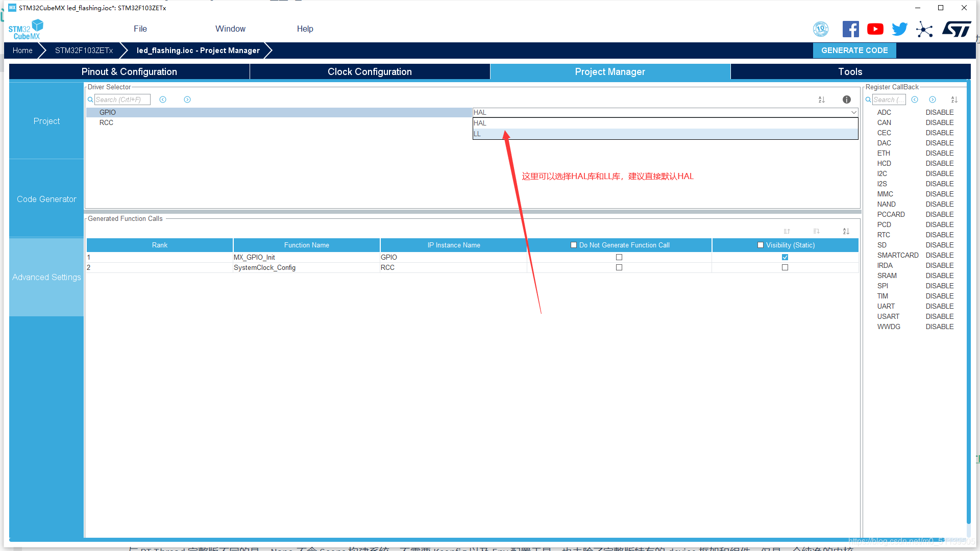Select the Project Manager tab
980x551 pixels.
pos(610,72)
